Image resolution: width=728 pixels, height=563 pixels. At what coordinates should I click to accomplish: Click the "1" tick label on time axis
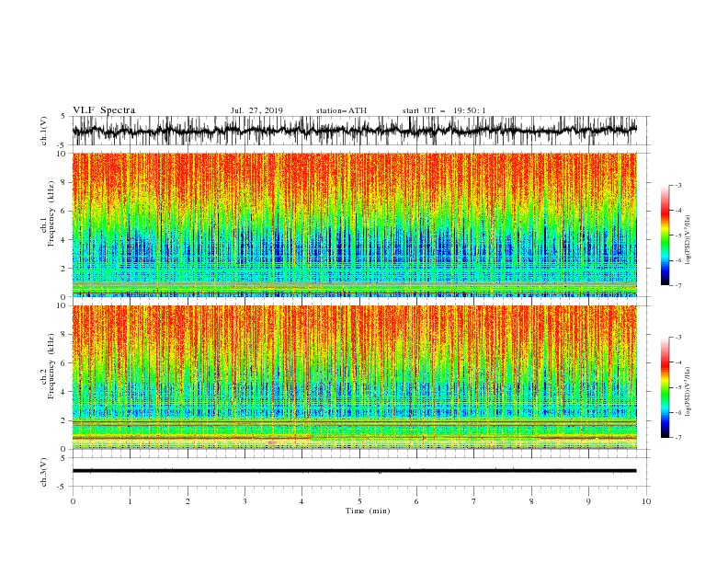pyautogui.click(x=130, y=501)
